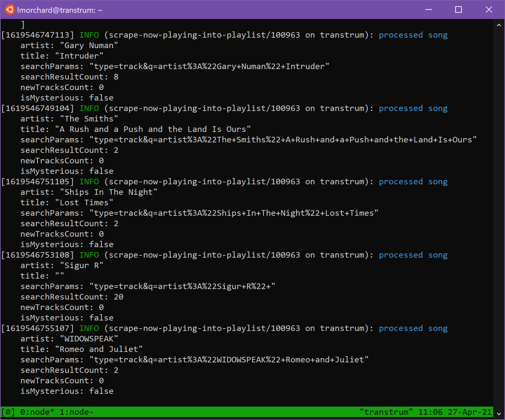The image size is (505, 420).
Task: Click the lmorchard@transtrum window title
Action: tap(60, 10)
